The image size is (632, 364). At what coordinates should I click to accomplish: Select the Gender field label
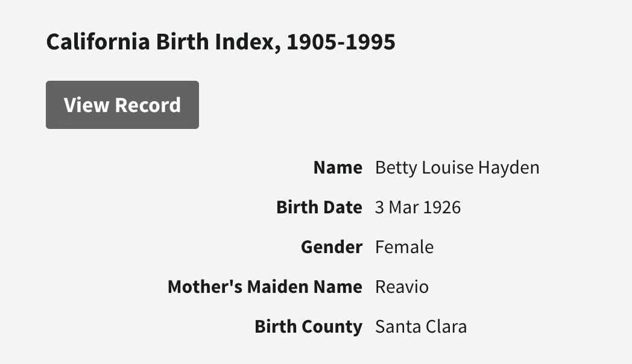tap(332, 247)
